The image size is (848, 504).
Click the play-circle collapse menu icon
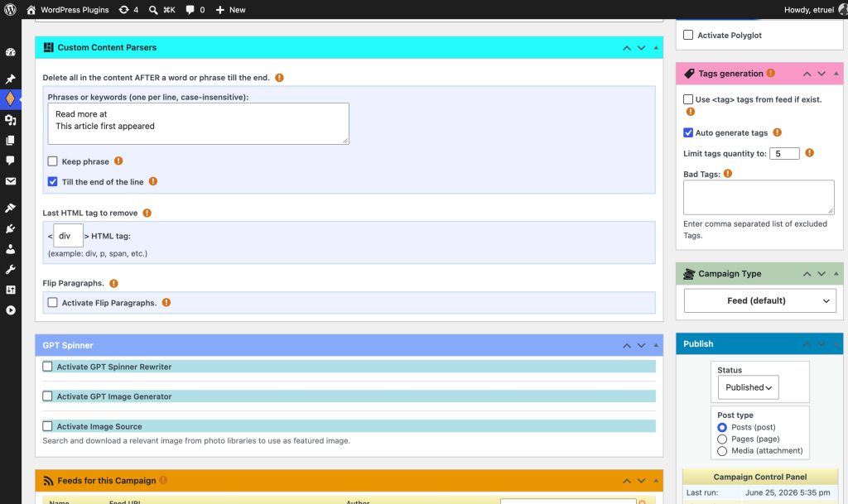[x=10, y=310]
